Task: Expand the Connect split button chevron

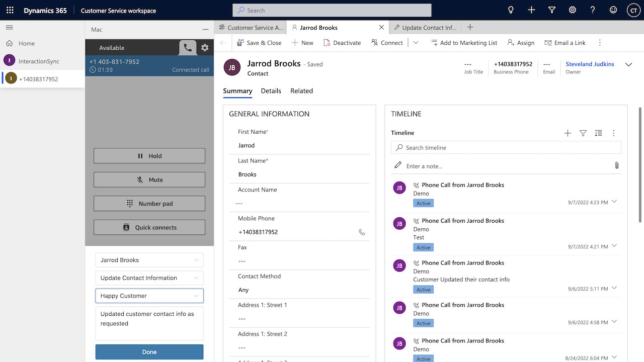Action: point(416,43)
